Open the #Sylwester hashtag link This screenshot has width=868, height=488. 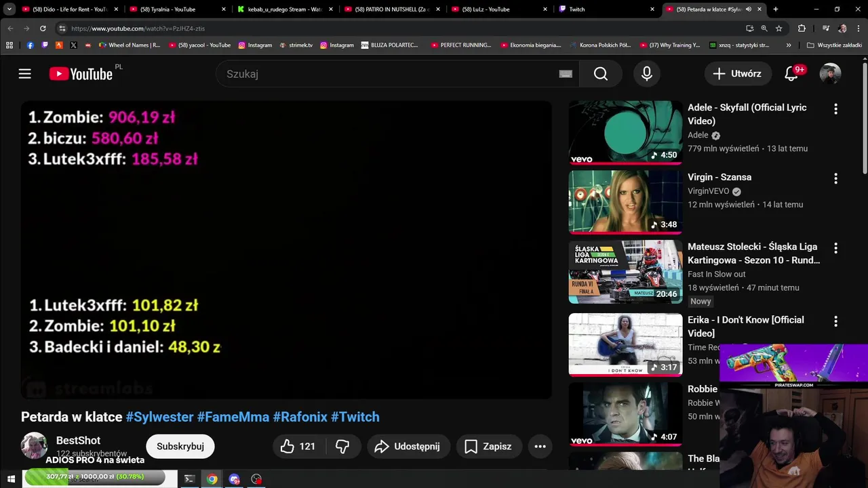[159, 417]
